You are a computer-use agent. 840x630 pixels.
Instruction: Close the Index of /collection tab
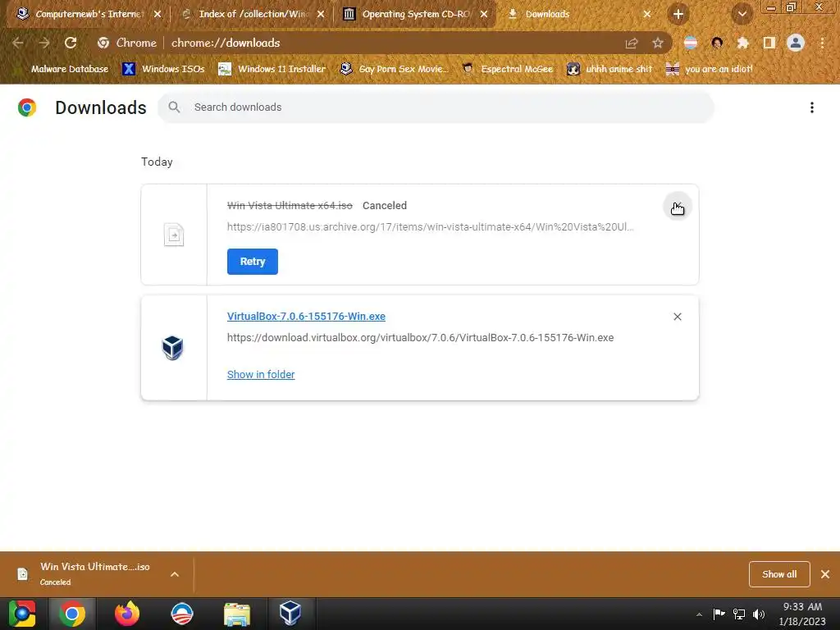point(321,15)
